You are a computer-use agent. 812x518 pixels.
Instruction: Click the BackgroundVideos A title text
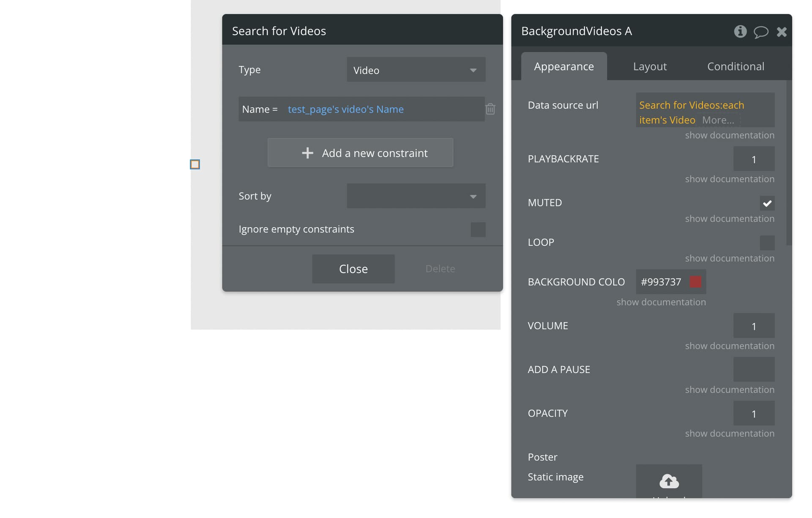tap(576, 31)
